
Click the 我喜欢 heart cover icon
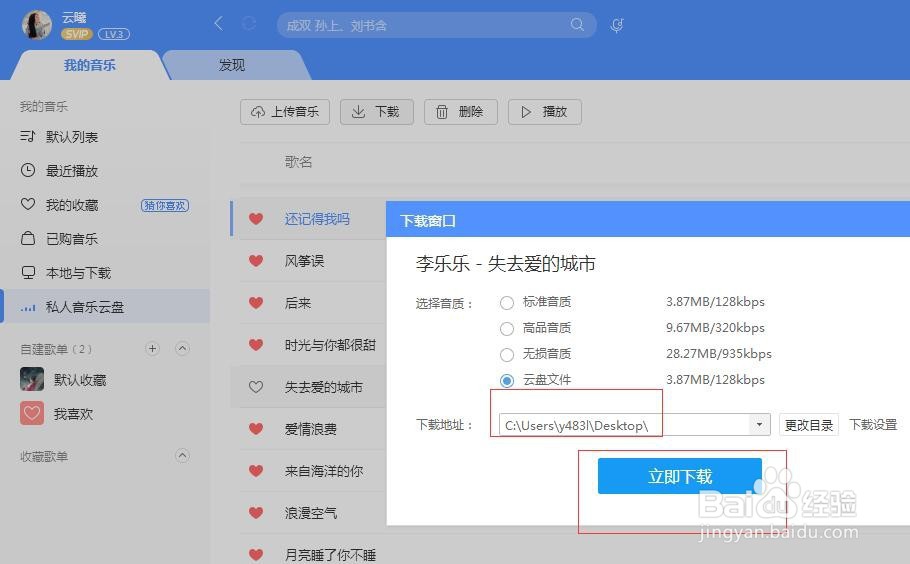32,414
